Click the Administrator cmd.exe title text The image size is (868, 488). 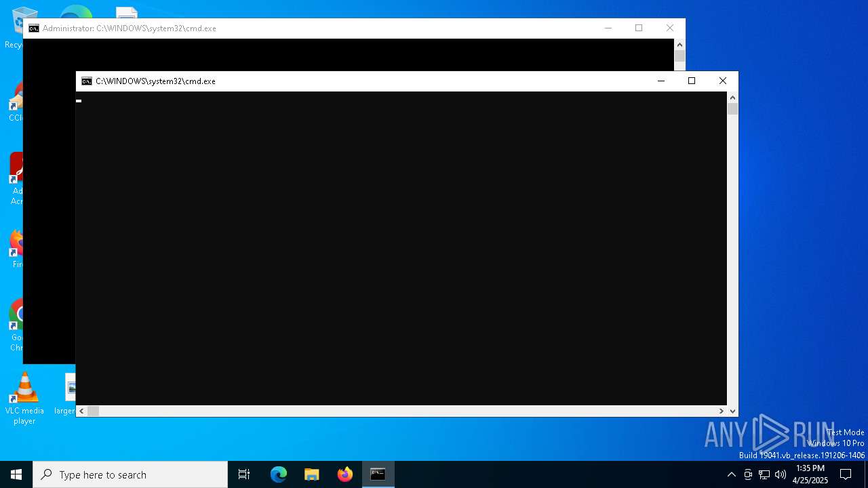(130, 28)
